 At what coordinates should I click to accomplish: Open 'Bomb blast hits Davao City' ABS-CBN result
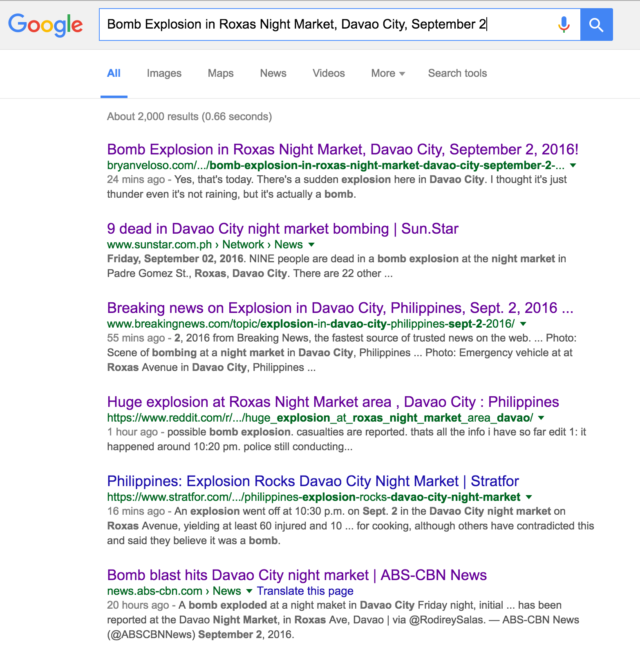297,575
